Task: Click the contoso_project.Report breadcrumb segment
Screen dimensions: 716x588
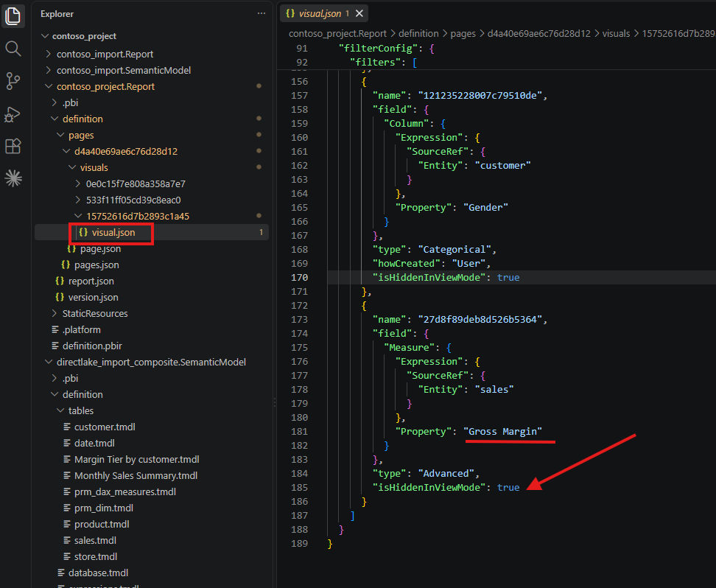Action: tap(337, 33)
